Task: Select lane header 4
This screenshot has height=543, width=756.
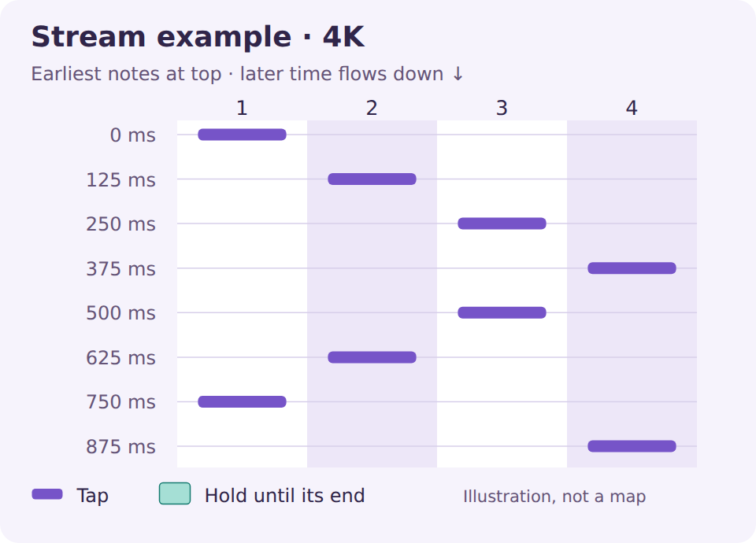Action: (x=632, y=108)
